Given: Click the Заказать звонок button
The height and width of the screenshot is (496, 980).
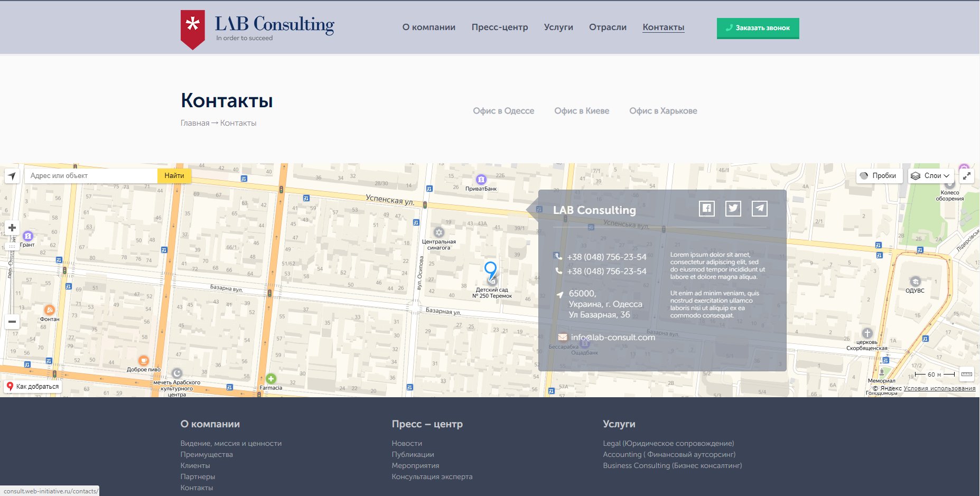Looking at the screenshot, I should coord(758,28).
